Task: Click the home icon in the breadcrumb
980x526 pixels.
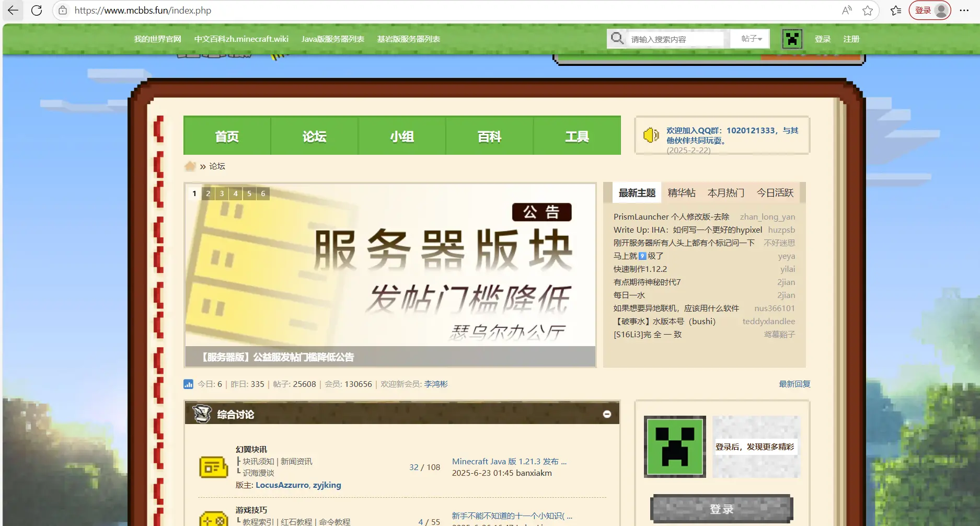Action: 190,166
